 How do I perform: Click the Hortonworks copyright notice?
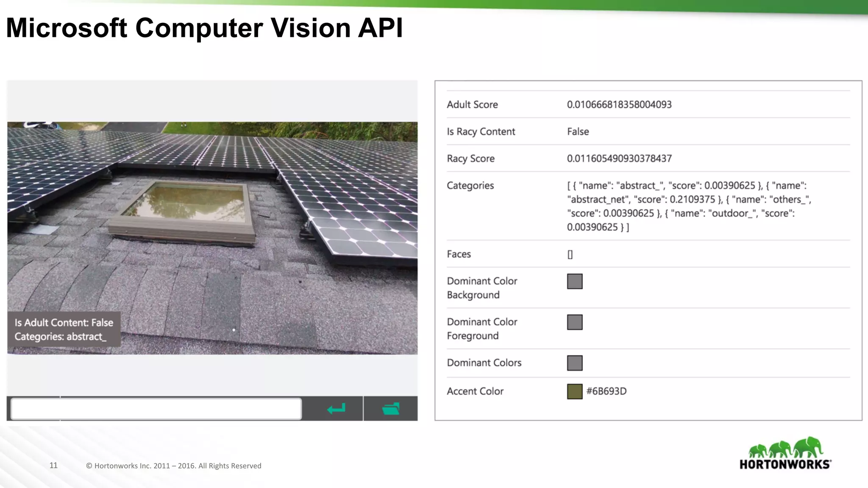click(174, 466)
